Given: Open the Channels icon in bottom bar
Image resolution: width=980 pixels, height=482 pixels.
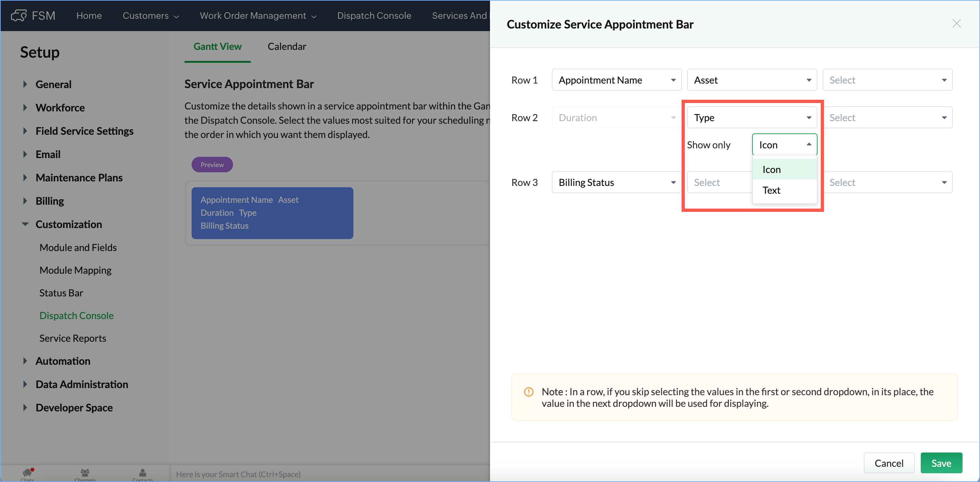Looking at the screenshot, I should click(85, 473).
